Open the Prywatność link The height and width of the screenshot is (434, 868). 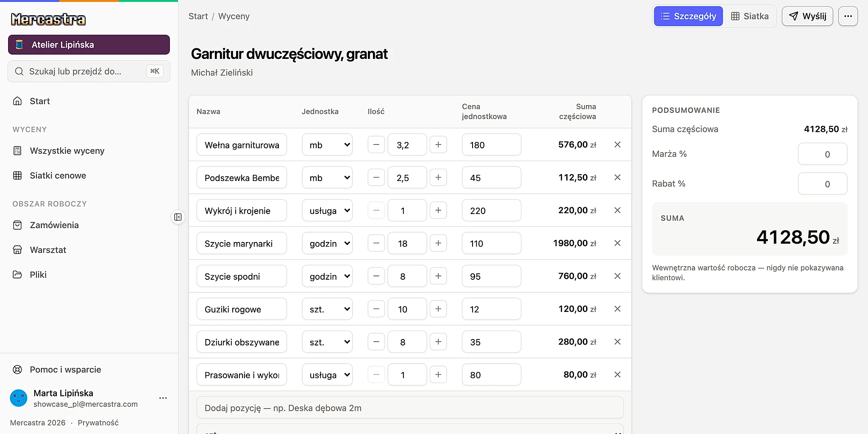tap(98, 423)
